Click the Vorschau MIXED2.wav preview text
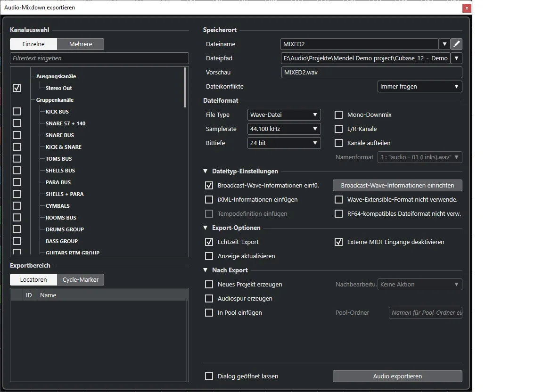Image resolution: width=543 pixels, height=392 pixels. tap(301, 73)
